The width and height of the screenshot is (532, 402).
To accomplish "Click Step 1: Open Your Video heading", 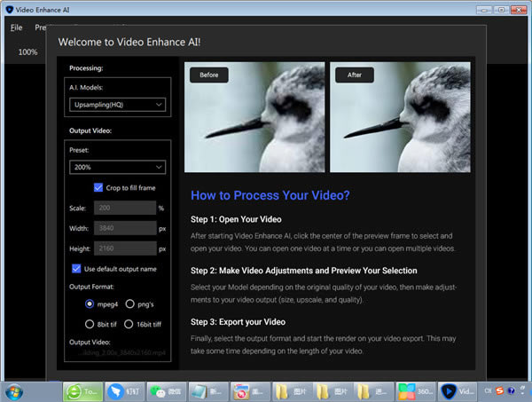I will (236, 219).
